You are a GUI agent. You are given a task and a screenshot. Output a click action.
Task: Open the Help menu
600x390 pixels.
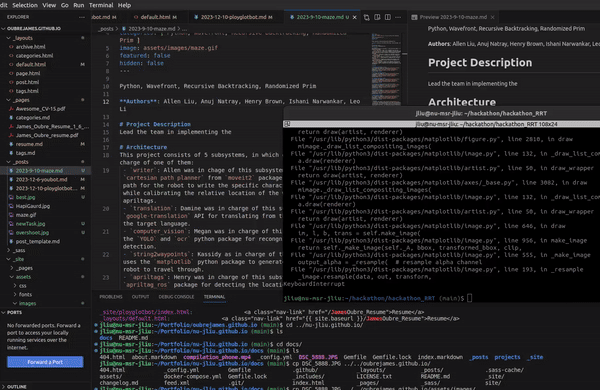click(124, 5)
